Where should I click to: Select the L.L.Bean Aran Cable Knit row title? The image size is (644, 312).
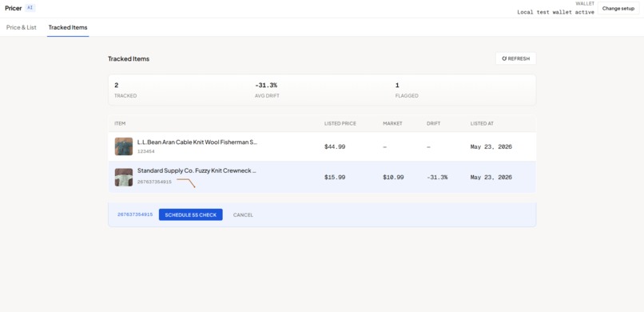(x=197, y=142)
